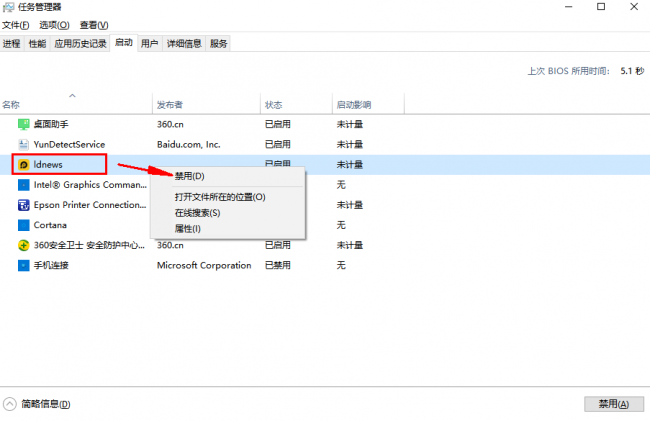Choose 在线搜索(S) in context menu
Screen dimensions: 650x421
(228, 213)
